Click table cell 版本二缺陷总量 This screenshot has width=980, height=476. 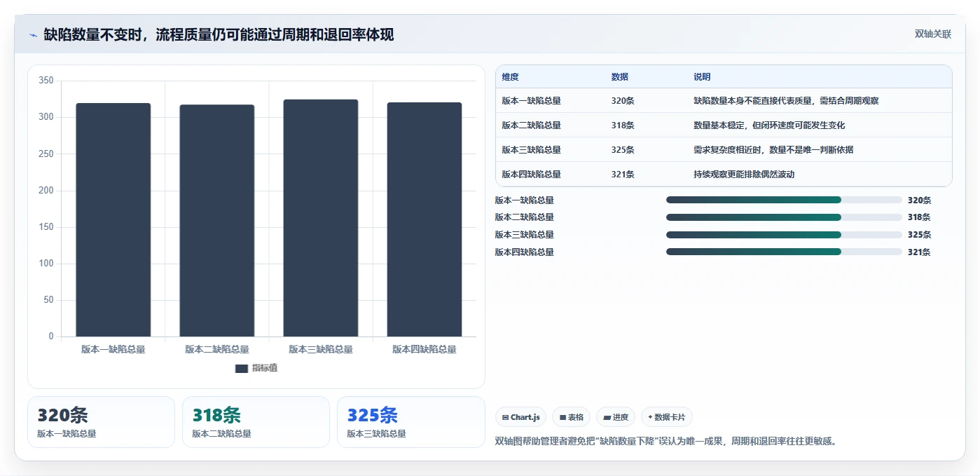tap(532, 125)
